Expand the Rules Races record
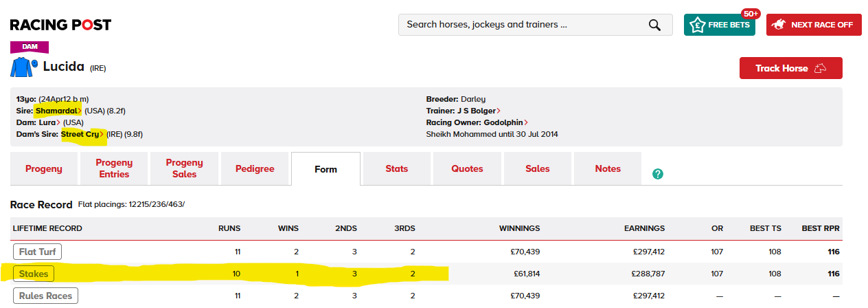The width and height of the screenshot is (868, 308). pos(46,296)
